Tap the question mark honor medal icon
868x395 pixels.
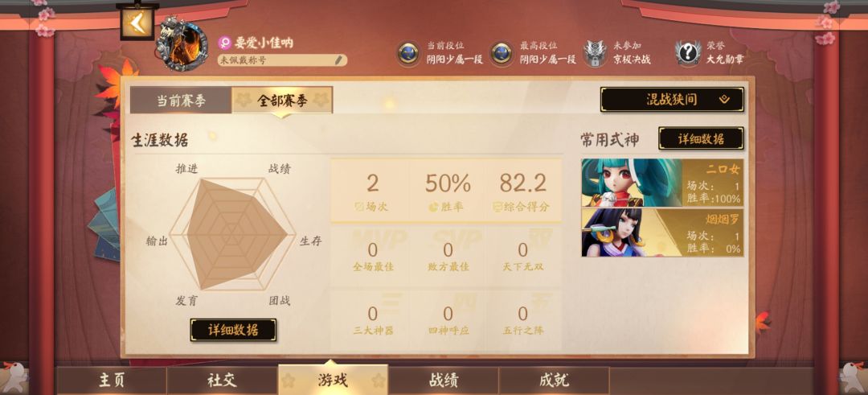687,53
